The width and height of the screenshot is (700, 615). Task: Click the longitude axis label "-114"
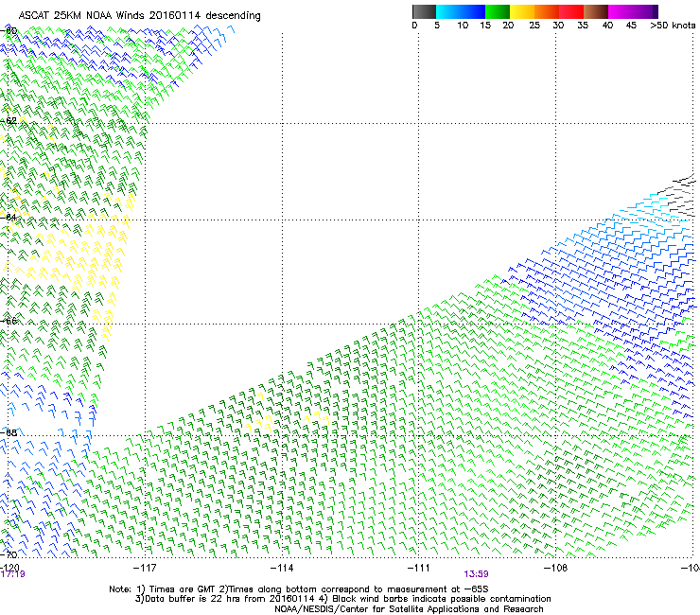click(282, 568)
